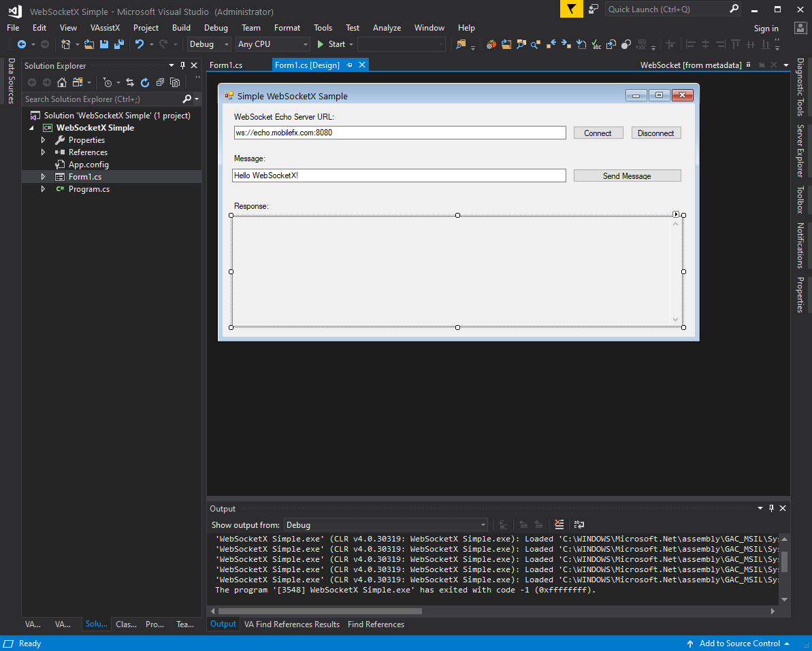This screenshot has height=651, width=812.
Task: Toggle the pin on Form1.cs [Design] tab
Action: point(350,65)
